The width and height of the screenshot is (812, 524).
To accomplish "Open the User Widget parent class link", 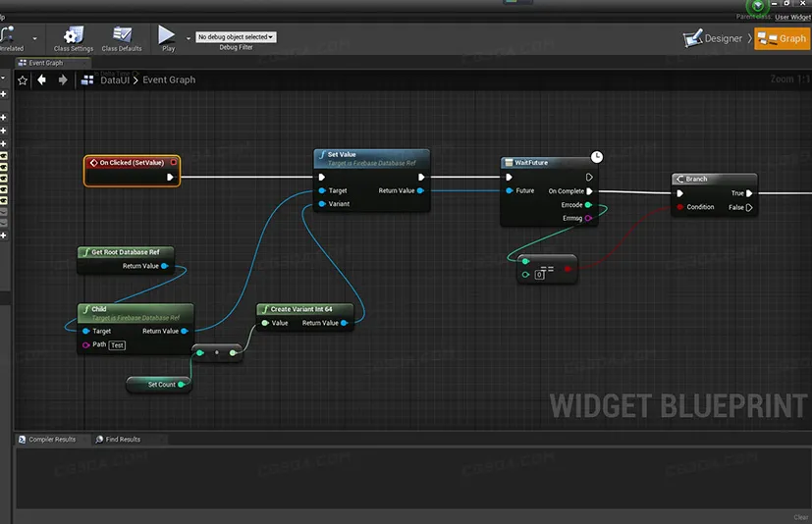I will pos(792,17).
